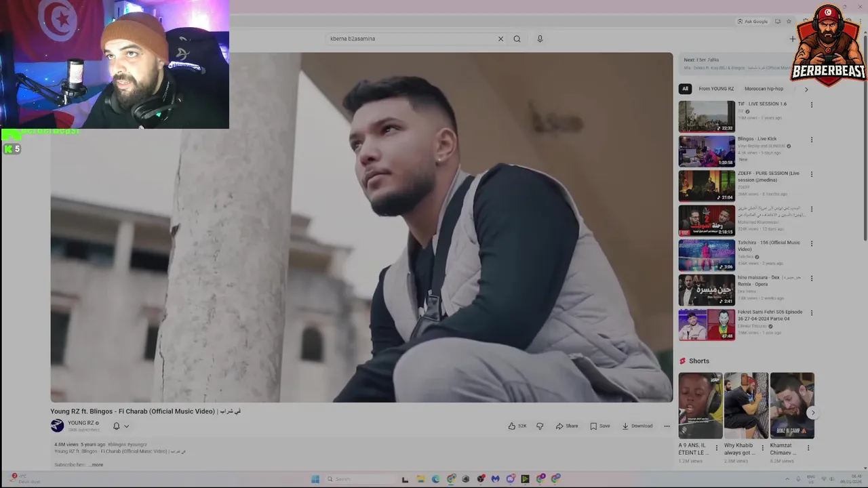
Task: Open options for Ta9chira 156 video
Action: click(x=812, y=243)
